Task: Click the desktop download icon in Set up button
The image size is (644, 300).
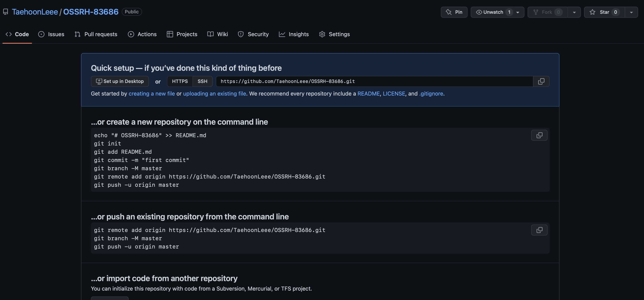Action: coord(99,81)
